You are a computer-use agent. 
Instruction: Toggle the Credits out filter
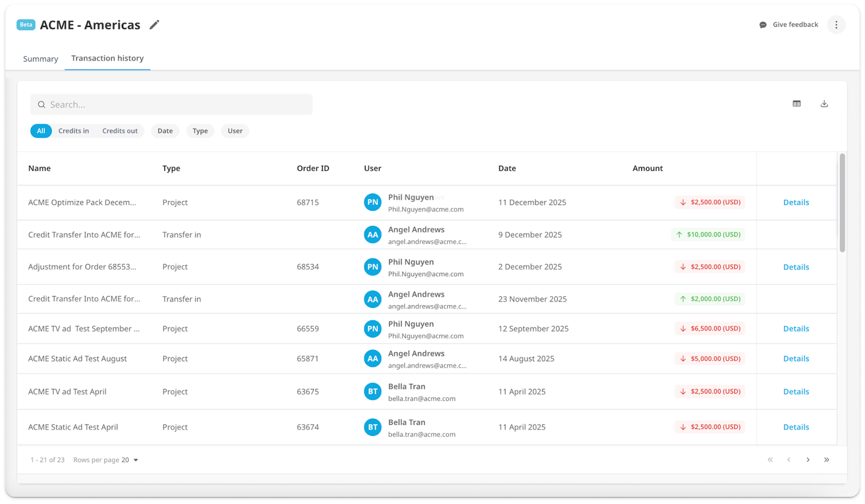120,131
